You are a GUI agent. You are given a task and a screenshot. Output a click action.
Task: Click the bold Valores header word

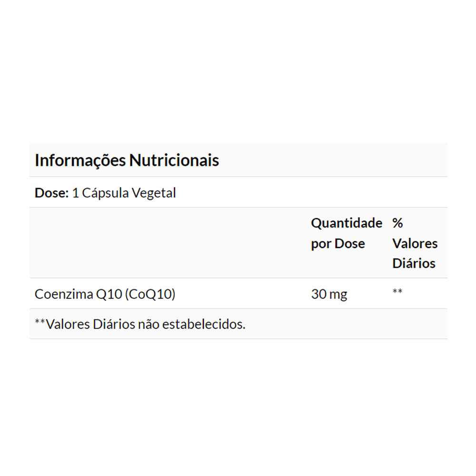point(415,243)
